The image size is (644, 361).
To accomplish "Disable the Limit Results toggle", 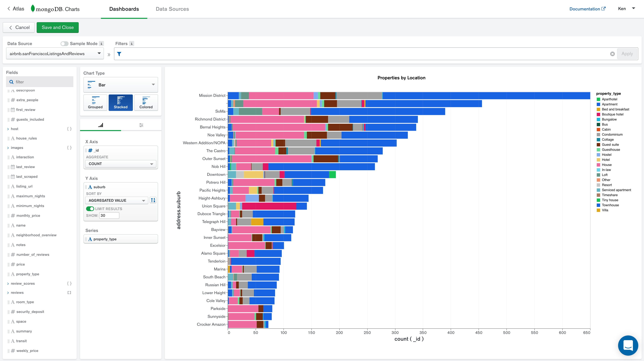I will (x=90, y=209).
